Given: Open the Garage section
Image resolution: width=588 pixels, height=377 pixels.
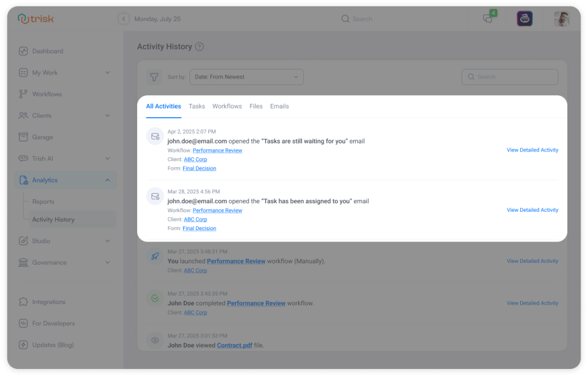Looking at the screenshot, I should click(x=42, y=137).
